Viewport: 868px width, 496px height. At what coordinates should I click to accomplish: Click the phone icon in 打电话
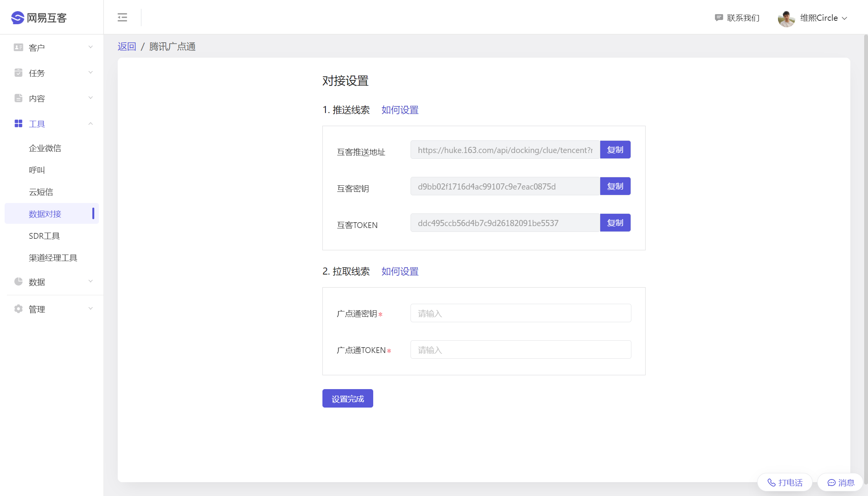(x=771, y=483)
